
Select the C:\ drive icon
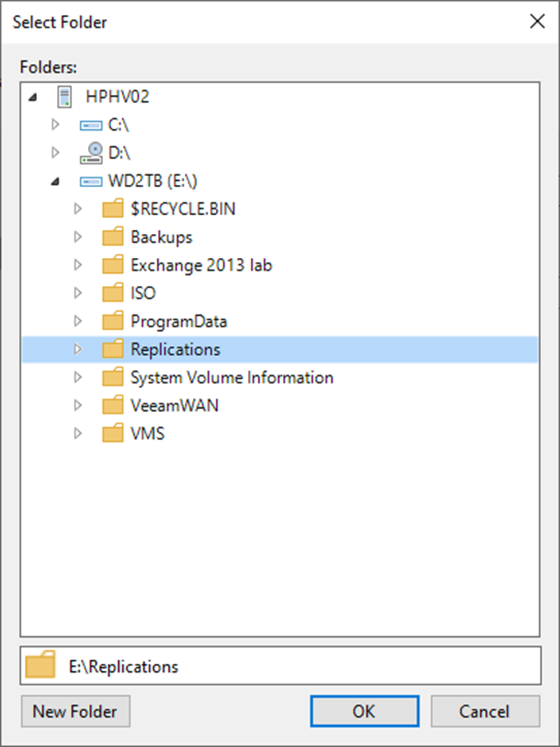[x=90, y=125]
